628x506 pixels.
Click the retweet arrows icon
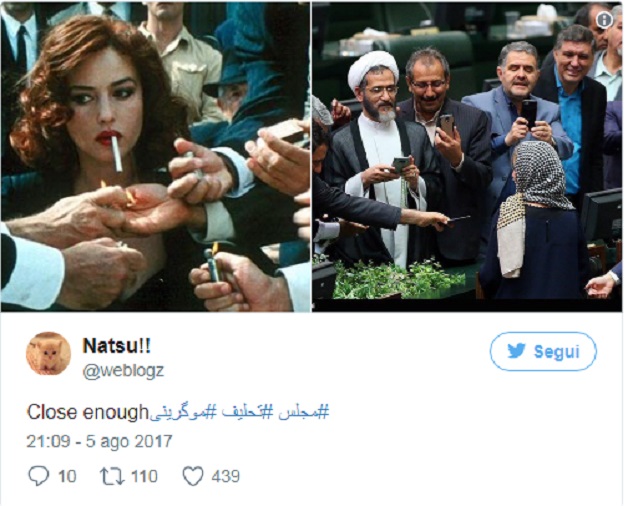point(112,476)
